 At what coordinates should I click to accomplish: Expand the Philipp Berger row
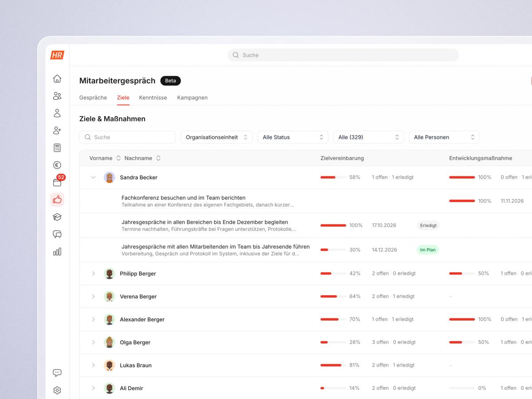click(x=93, y=274)
